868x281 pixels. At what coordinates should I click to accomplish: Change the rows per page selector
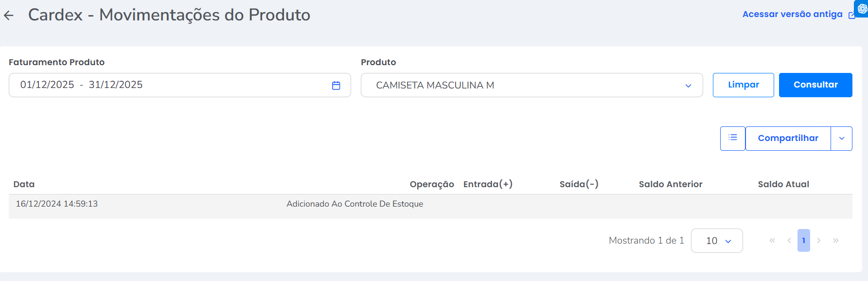click(x=717, y=241)
